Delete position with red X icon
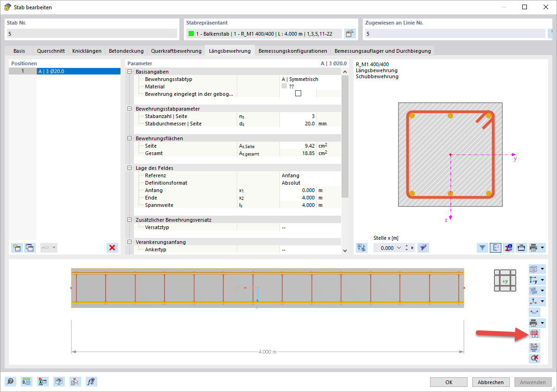 coord(112,248)
